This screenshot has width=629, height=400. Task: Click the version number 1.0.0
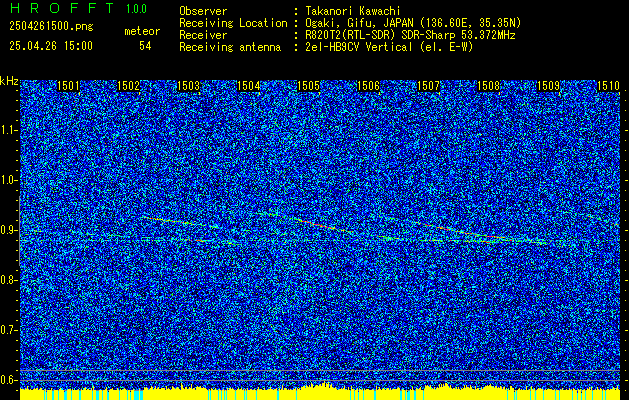136,9
